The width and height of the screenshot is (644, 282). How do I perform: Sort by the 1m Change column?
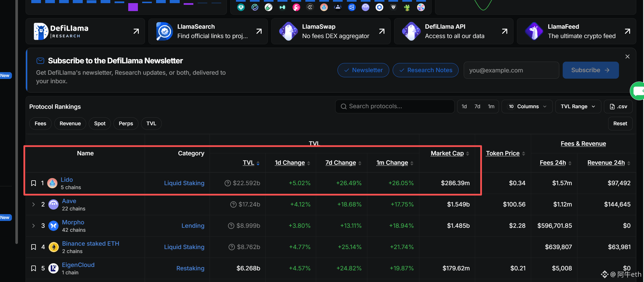[x=395, y=163]
